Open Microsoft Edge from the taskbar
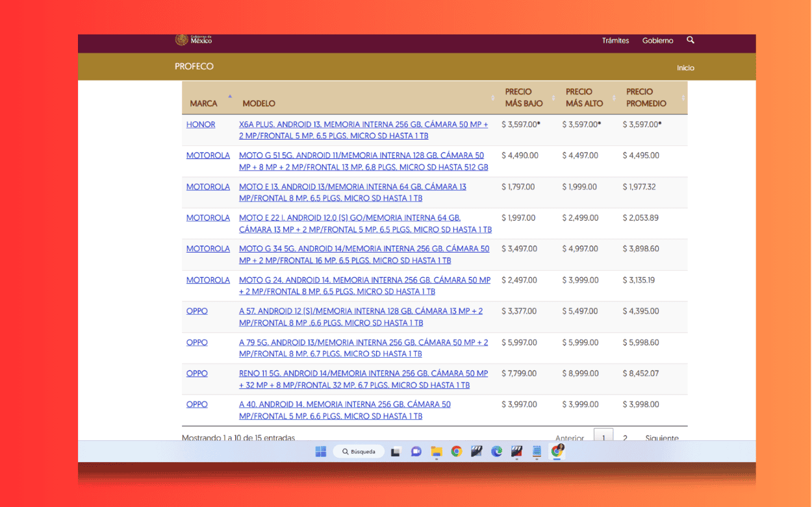The width and height of the screenshot is (812, 507). 497,452
